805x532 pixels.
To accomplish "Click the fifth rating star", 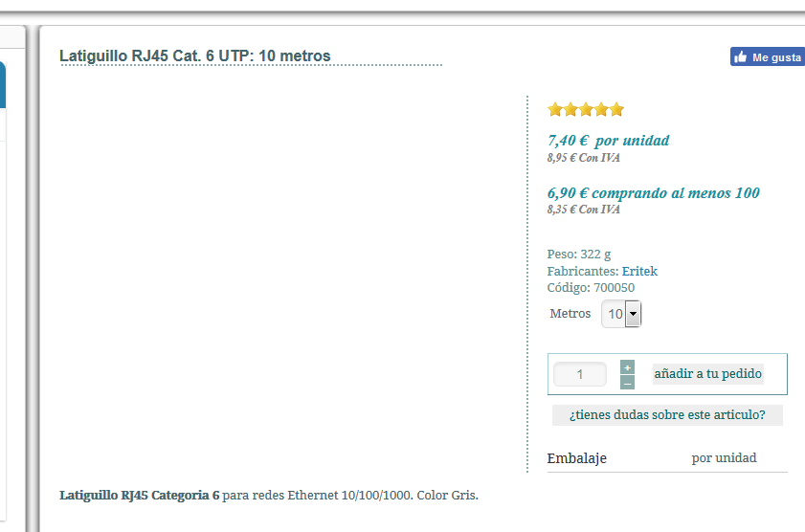I will point(616,109).
